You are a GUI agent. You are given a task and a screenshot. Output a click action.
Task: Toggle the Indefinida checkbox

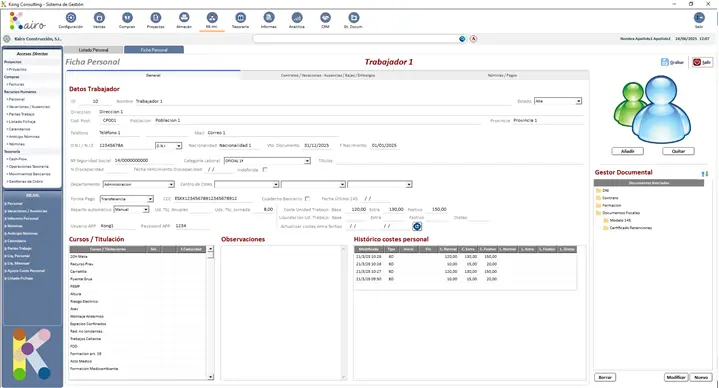coord(265,170)
